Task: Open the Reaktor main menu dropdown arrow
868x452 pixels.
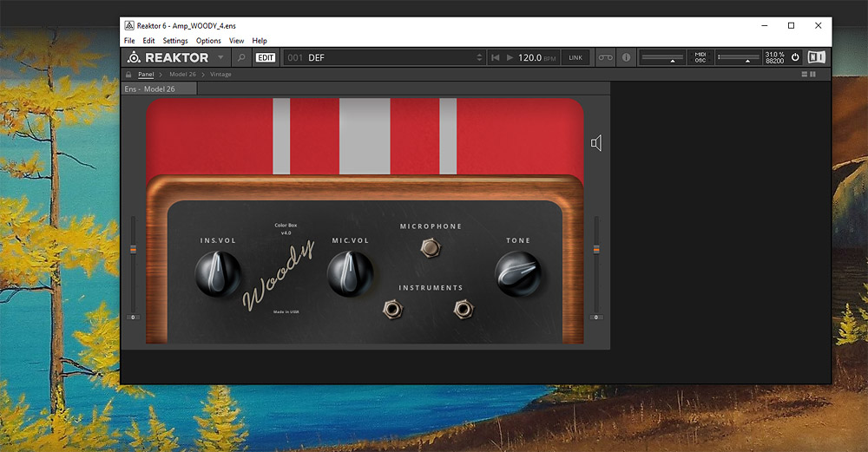Action: 220,57
